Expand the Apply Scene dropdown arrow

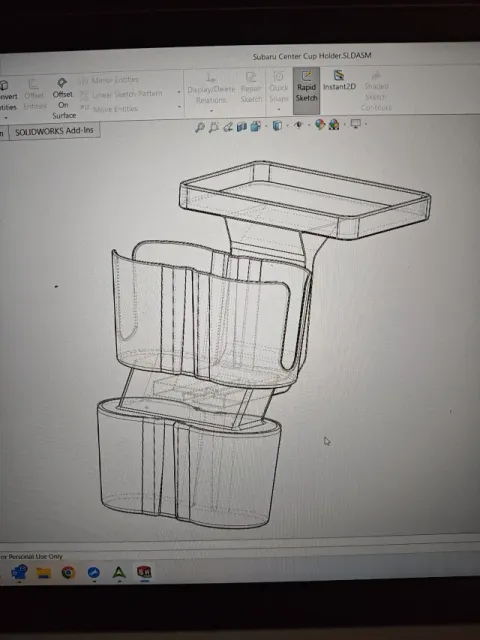click(x=344, y=124)
